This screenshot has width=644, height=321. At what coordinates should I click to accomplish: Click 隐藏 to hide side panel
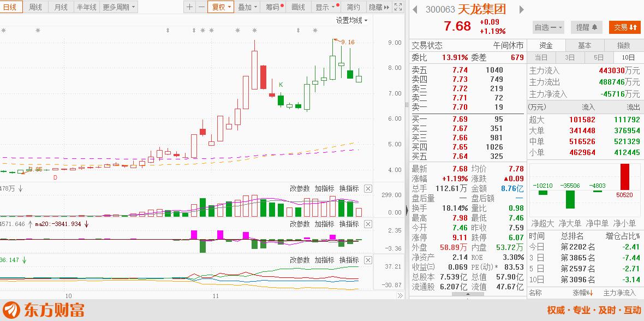379,7
